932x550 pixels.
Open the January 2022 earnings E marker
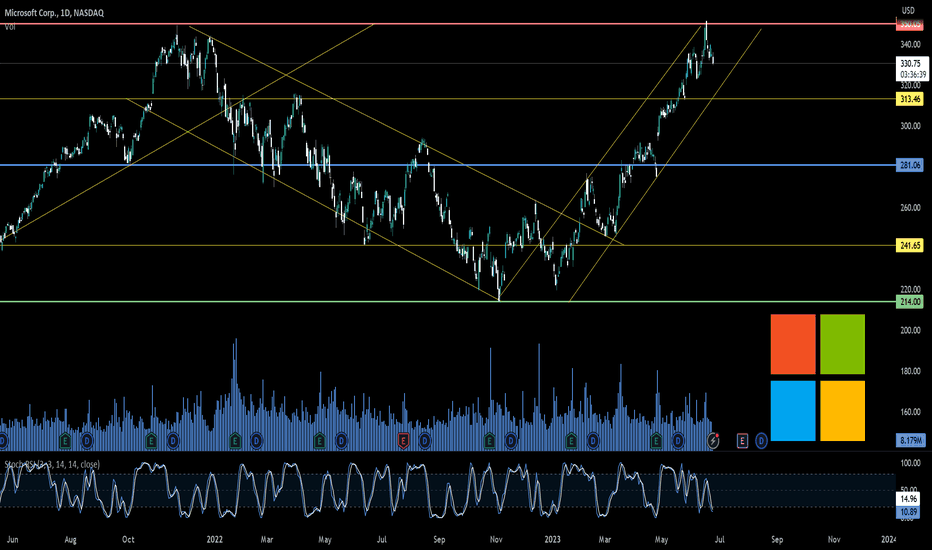point(235,441)
